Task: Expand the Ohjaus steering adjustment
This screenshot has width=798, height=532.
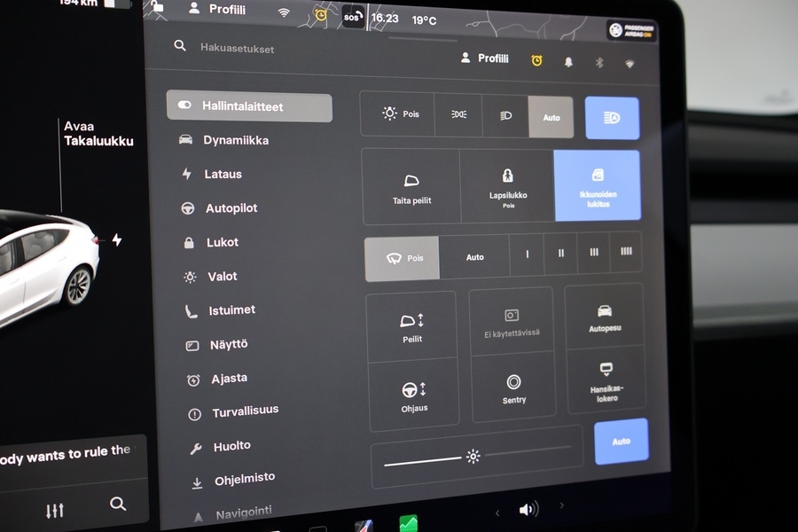Action: (413, 395)
